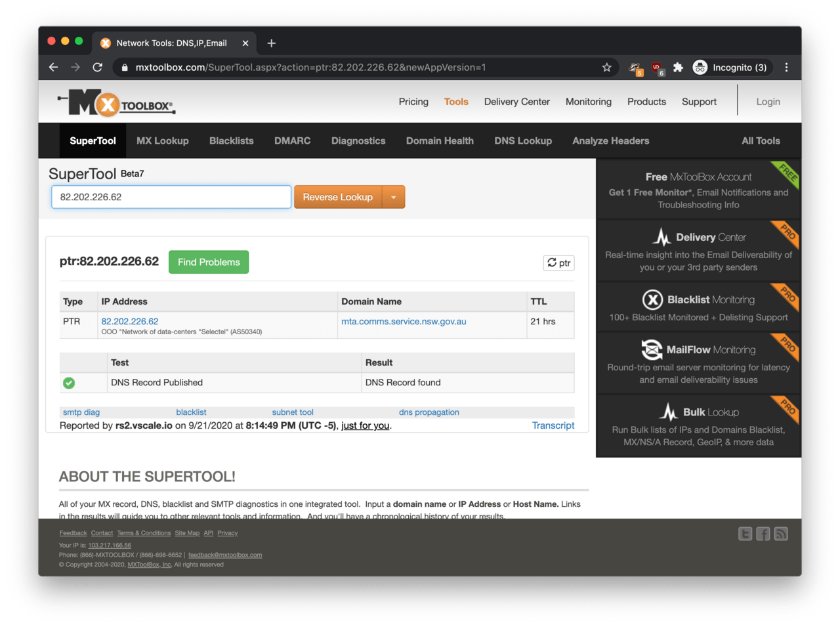Open the All Tools tab
The height and width of the screenshot is (627, 840).
[x=761, y=141]
